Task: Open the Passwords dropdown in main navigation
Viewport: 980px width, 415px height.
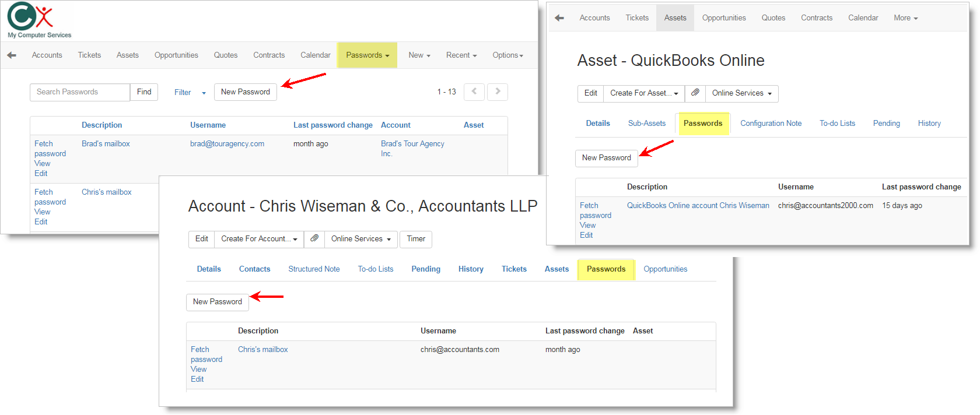Action: coord(367,55)
